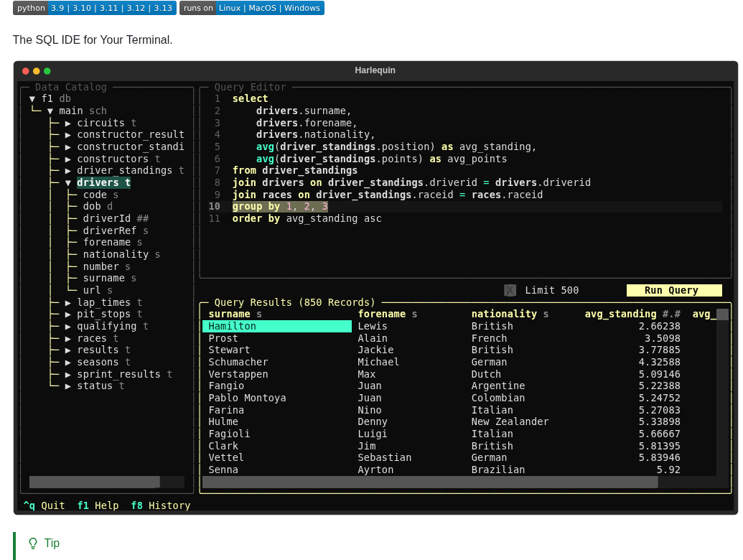Click the Run Query button
This screenshot has height=560, width=743.
[674, 291]
